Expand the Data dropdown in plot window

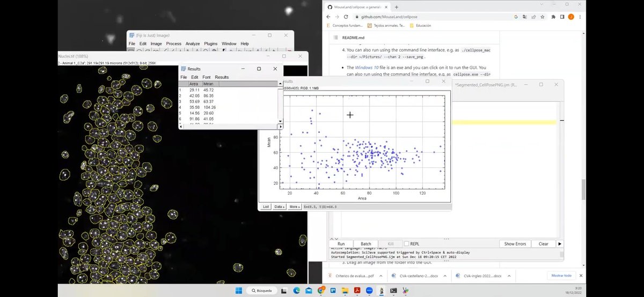click(279, 206)
